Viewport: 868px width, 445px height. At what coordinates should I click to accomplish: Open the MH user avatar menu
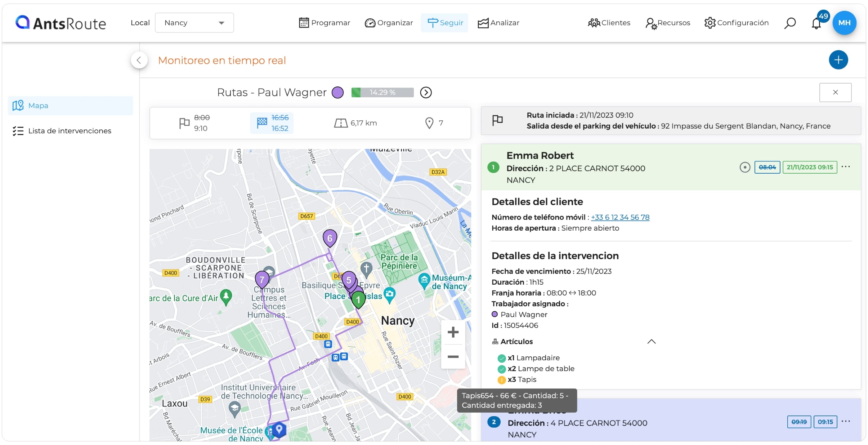[845, 23]
